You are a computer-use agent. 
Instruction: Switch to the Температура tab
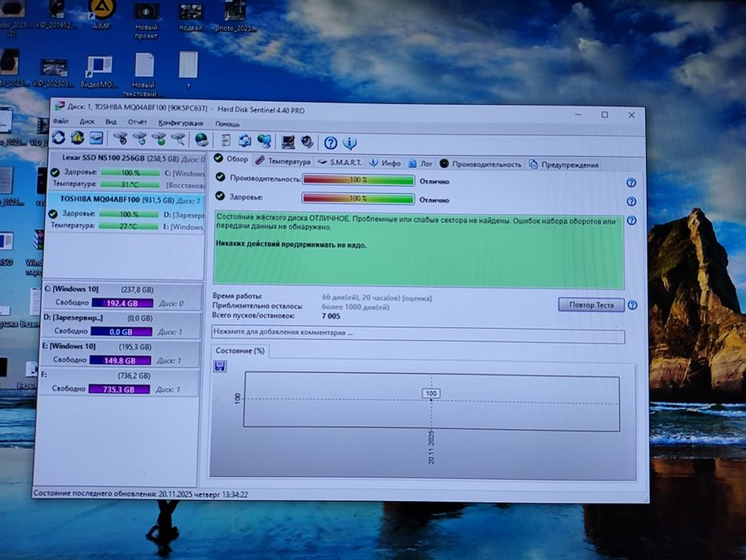point(283,161)
